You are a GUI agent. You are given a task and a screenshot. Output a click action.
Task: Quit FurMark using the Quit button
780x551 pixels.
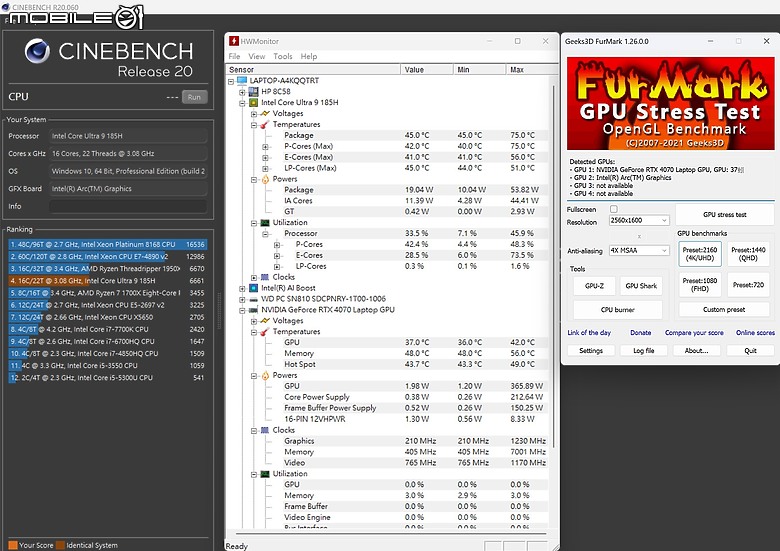coord(750,351)
